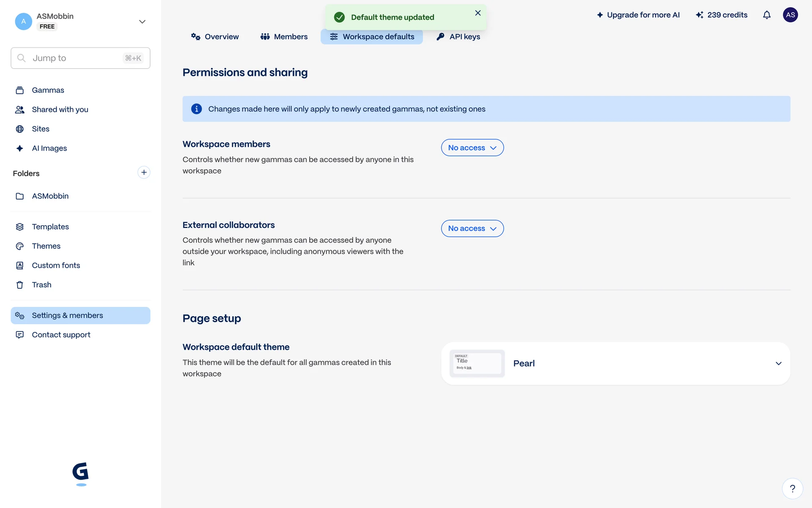812x508 pixels.
Task: Open Workspace members access dropdown
Action: point(472,148)
